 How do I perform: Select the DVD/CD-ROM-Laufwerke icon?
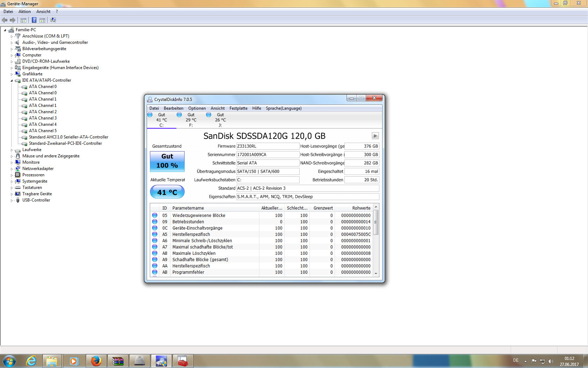[x=18, y=61]
